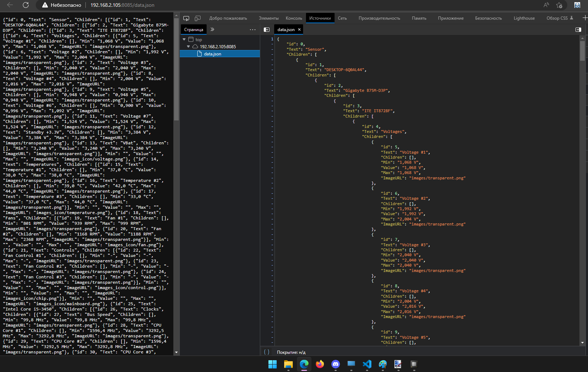Click the inspect element picker icon
Image resolution: width=588 pixels, height=372 pixels.
[x=186, y=18]
